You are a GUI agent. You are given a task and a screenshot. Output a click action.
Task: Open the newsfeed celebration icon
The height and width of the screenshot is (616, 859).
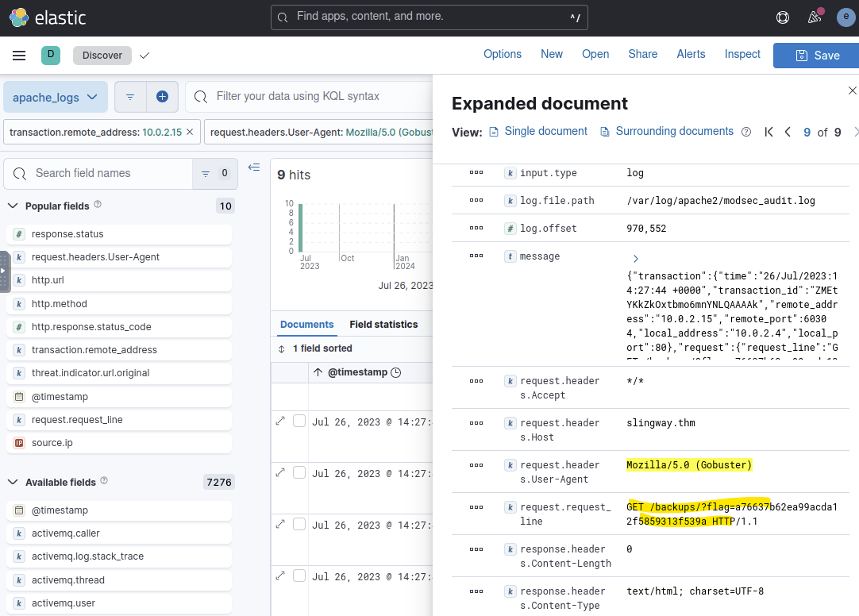(815, 17)
